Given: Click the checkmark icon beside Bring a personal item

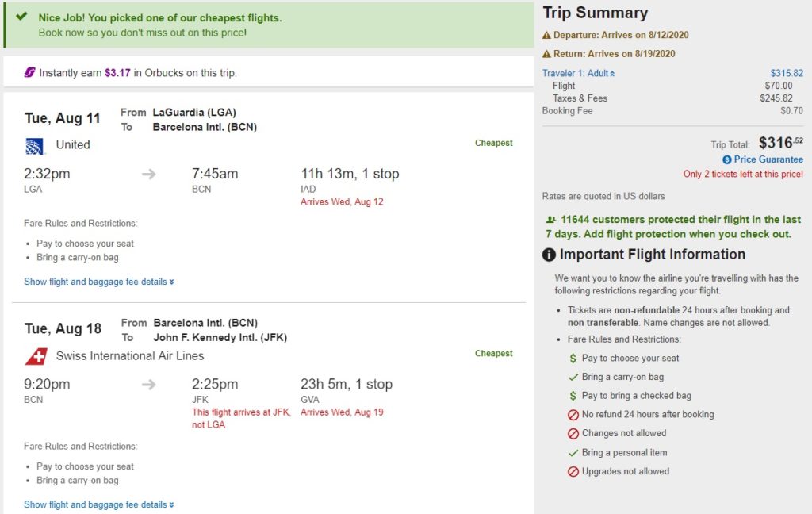Looking at the screenshot, I should point(573,453).
